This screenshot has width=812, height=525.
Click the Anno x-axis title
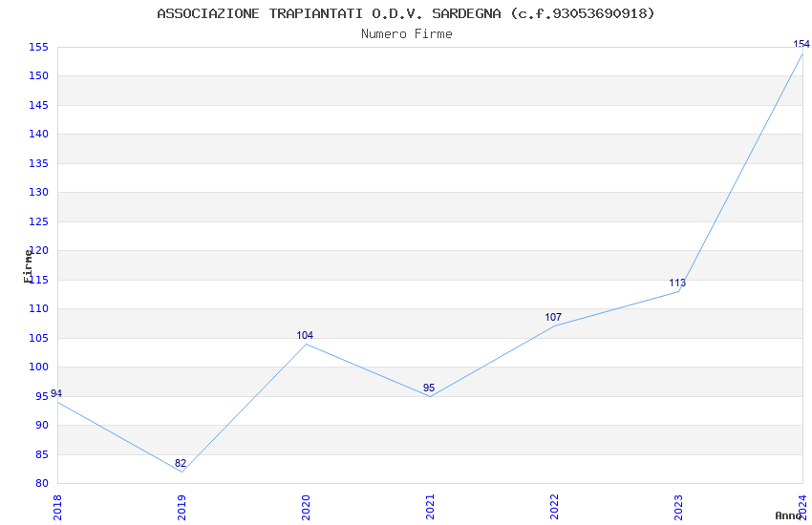[x=788, y=515]
